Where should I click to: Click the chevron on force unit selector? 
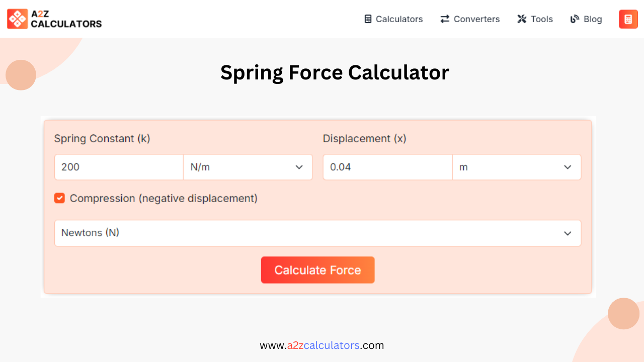568,233
